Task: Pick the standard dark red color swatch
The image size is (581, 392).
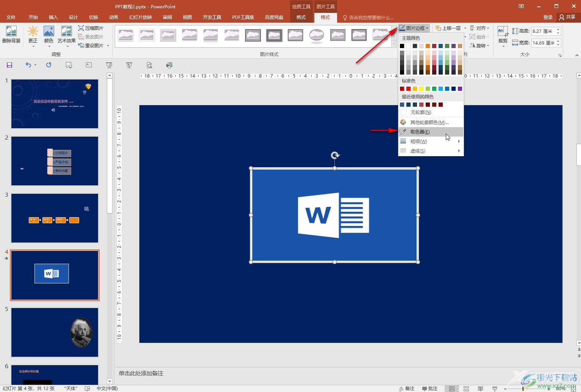Action: coord(402,89)
